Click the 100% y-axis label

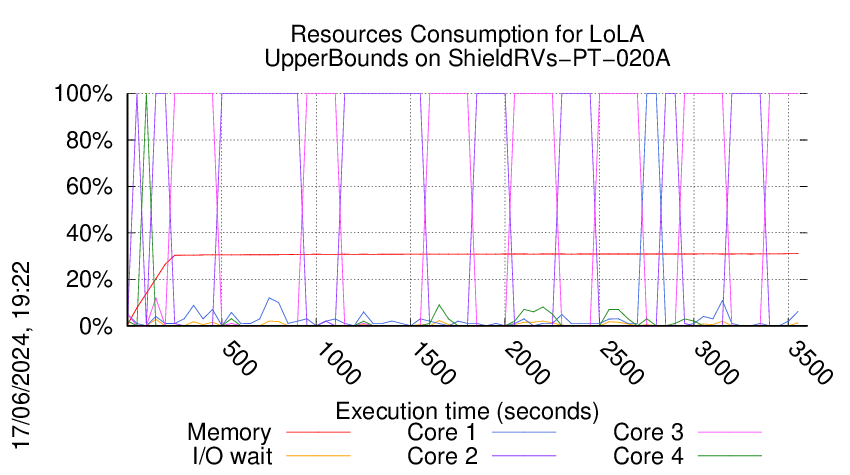point(83,94)
